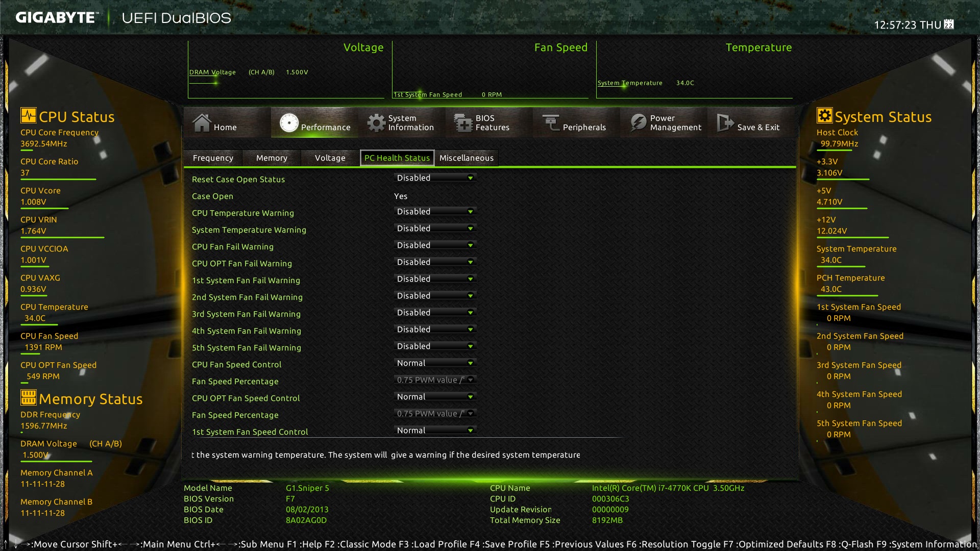980x551 pixels.
Task: Open CPU Fan Speed Control dropdown
Action: pyautogui.click(x=435, y=363)
